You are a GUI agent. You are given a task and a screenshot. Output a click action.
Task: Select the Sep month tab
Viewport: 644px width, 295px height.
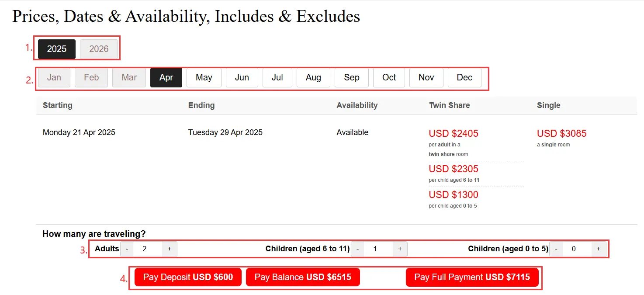click(x=351, y=77)
